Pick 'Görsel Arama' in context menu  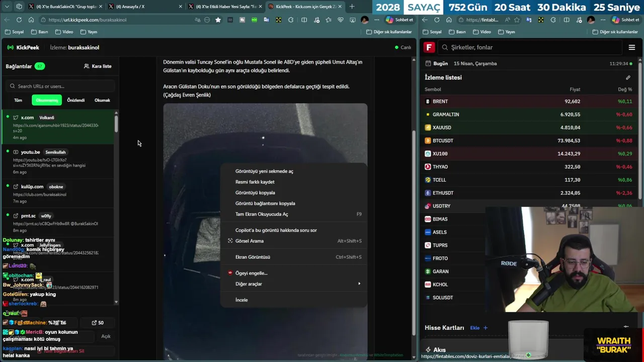[293, 241]
